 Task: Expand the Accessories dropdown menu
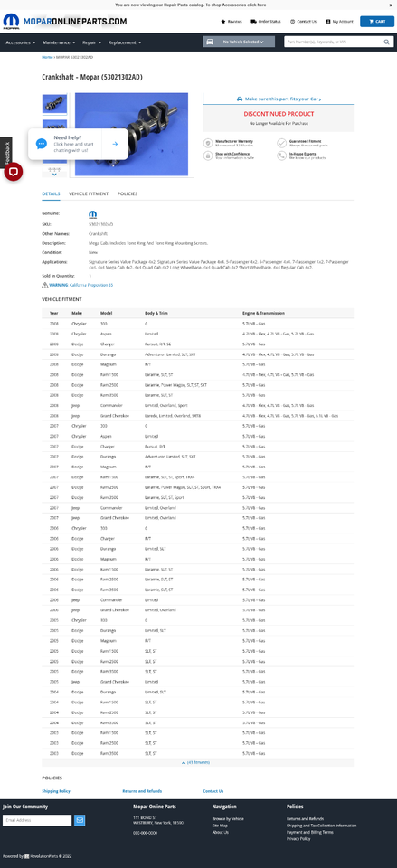21,42
